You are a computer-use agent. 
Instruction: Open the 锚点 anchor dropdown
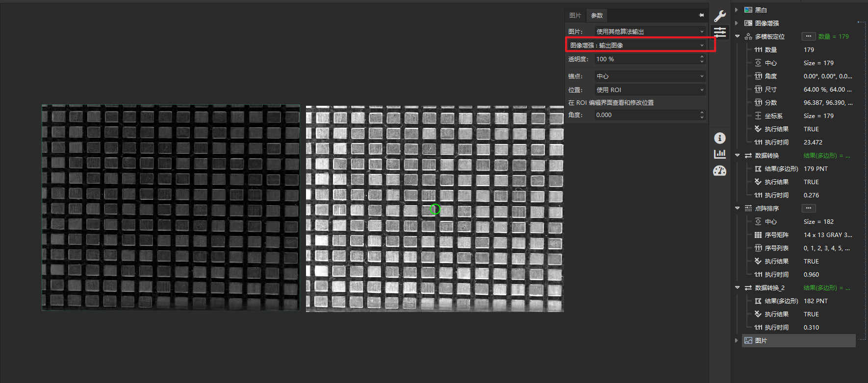pos(650,76)
